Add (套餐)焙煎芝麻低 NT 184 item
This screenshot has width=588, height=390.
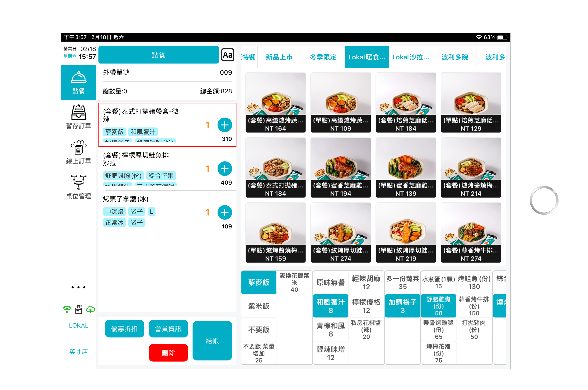(x=406, y=102)
